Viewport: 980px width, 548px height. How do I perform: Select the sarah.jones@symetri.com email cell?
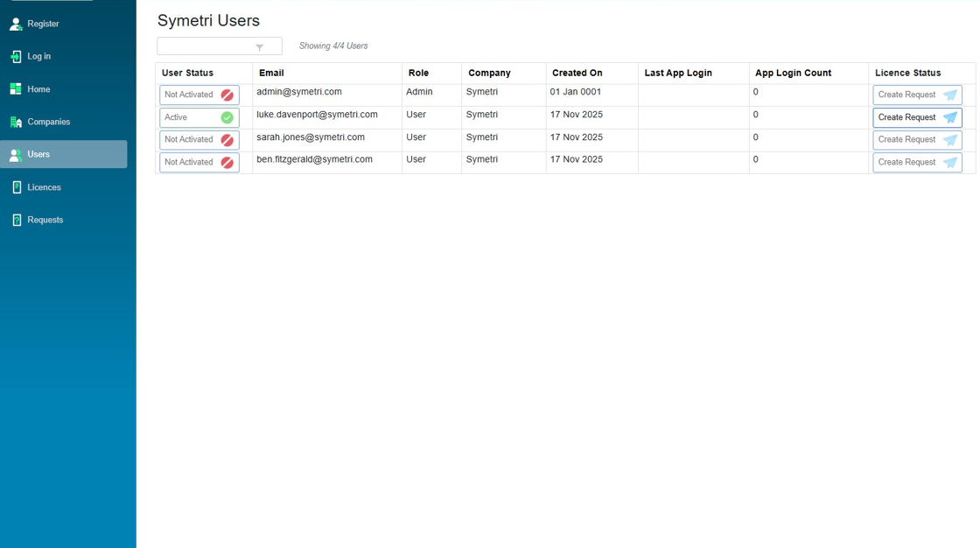point(311,137)
